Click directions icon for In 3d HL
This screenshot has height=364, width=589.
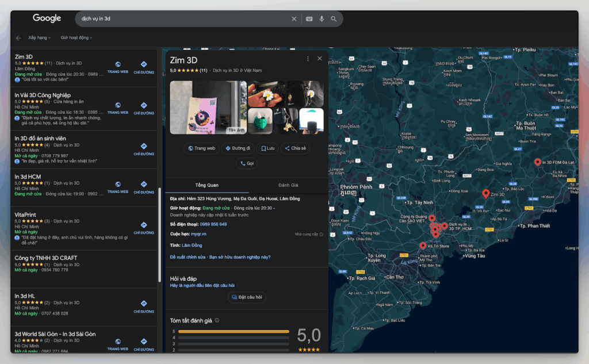click(x=144, y=304)
